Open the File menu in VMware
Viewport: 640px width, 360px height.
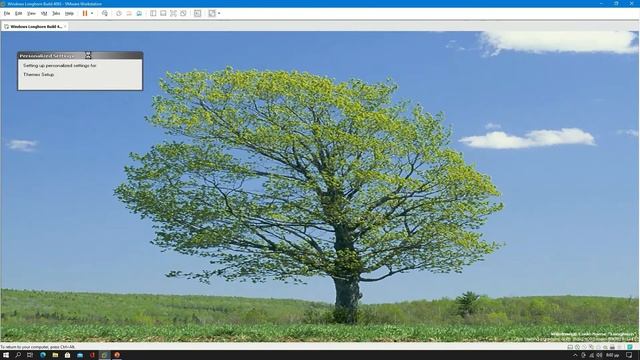[x=7, y=13]
